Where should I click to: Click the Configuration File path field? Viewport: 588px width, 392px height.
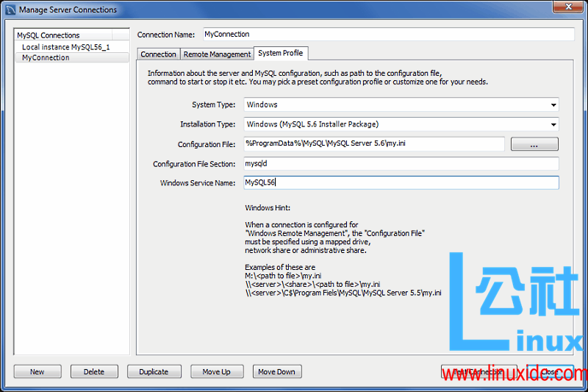click(x=374, y=143)
